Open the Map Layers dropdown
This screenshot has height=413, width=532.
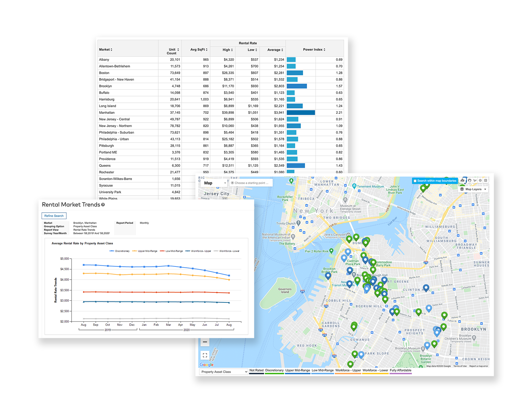pos(473,189)
